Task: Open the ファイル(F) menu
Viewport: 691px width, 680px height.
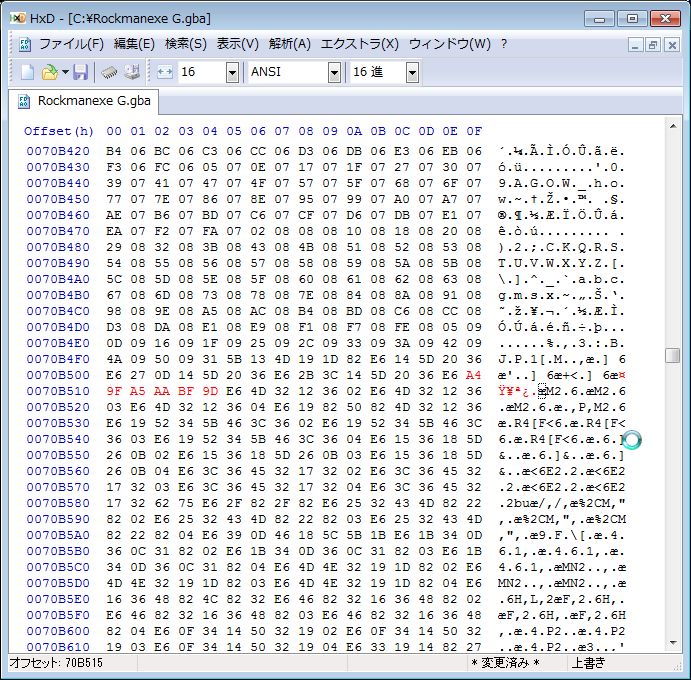Action: 71,44
